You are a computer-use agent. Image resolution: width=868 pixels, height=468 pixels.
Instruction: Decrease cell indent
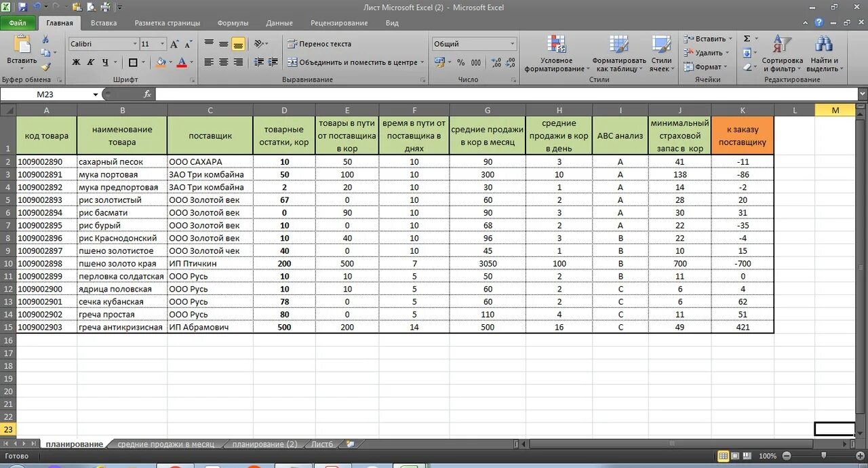pyautogui.click(x=258, y=62)
